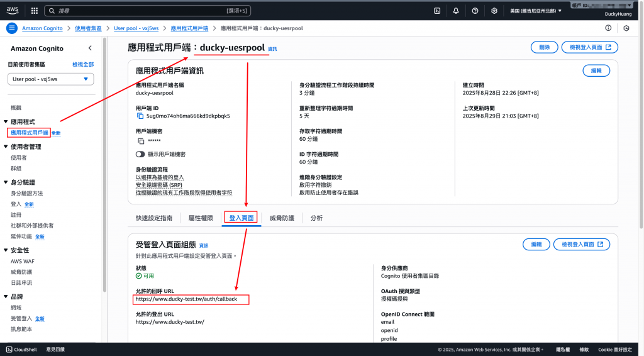Image resolution: width=644 pixels, height=356 pixels.
Task: Open the info panel icon near breadcrumbs
Action: pos(608,28)
